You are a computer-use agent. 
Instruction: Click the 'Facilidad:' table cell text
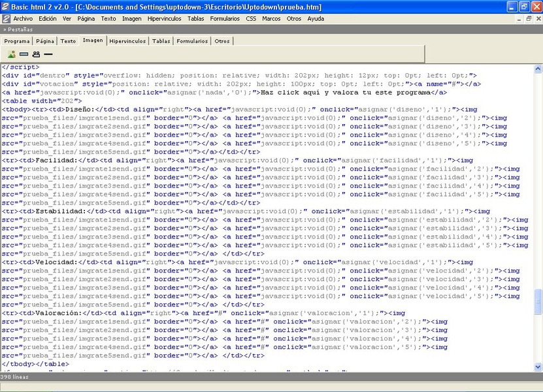[x=57, y=160]
